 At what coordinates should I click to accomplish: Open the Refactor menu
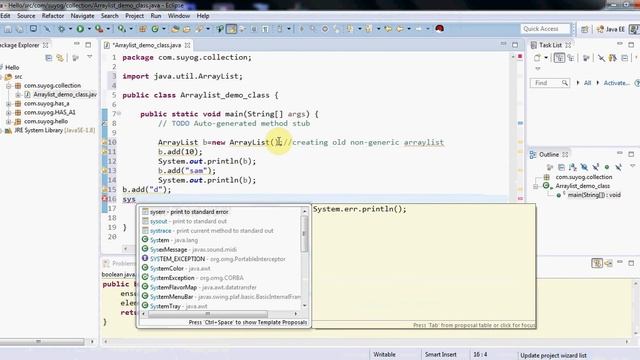pyautogui.click(x=53, y=16)
